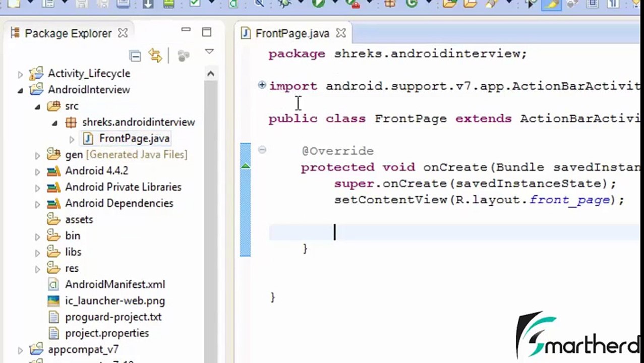Collapse the shreks.androidinterview package
The height and width of the screenshot is (363, 644).
click(x=54, y=123)
